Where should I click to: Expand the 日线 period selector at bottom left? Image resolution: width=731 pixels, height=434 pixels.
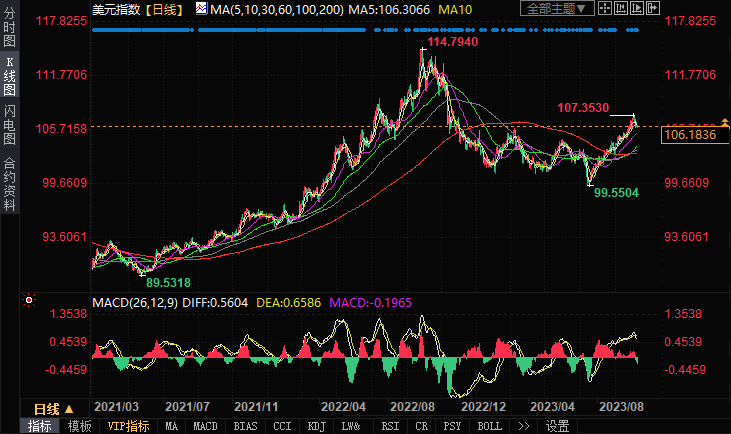(54, 409)
